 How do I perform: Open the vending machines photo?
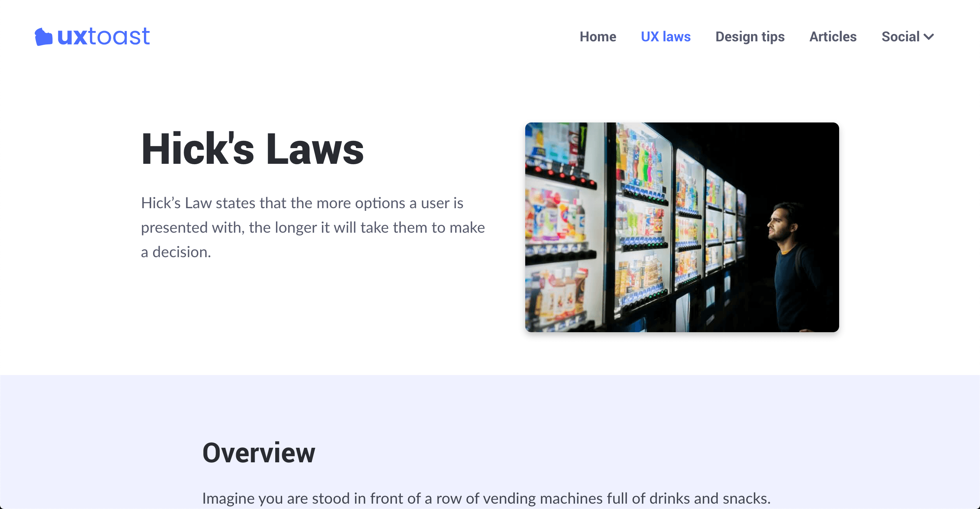pos(681,227)
